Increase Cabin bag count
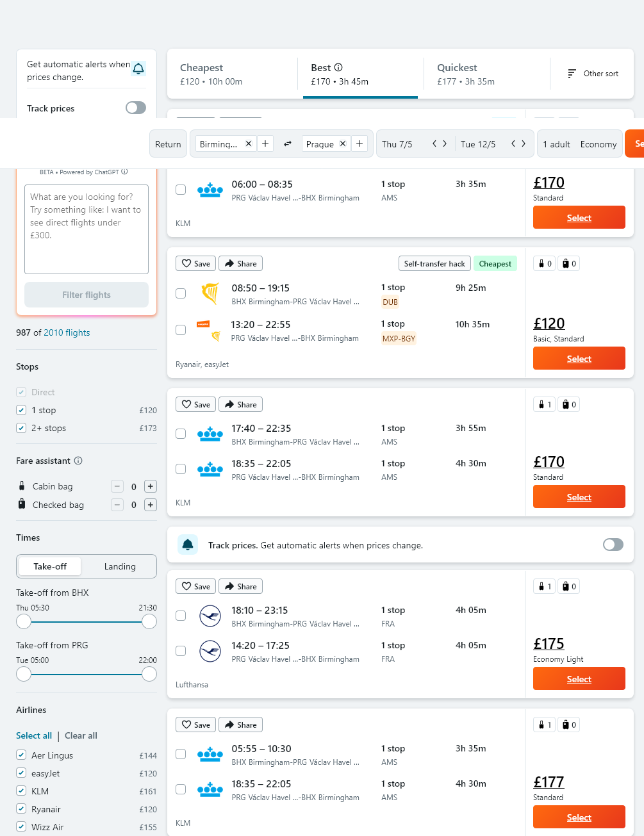 150,486
